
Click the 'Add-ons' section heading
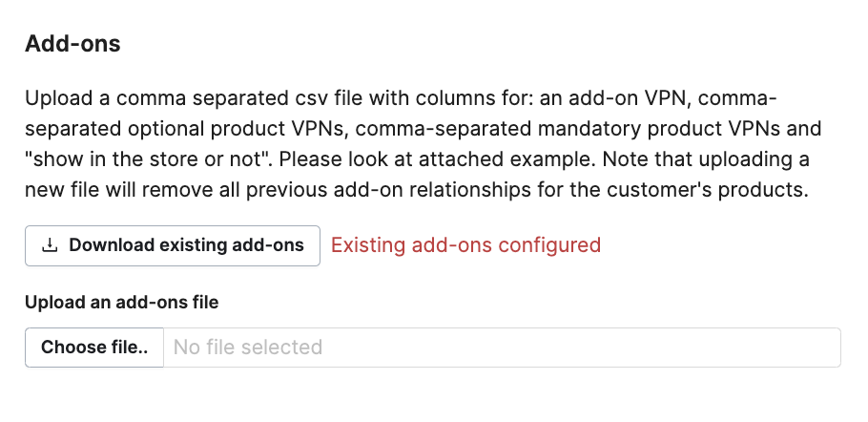point(72,43)
